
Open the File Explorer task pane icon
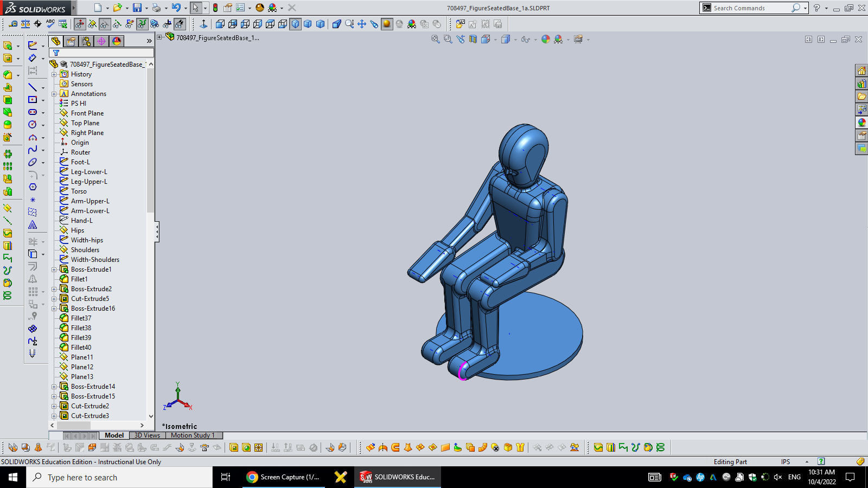click(861, 97)
